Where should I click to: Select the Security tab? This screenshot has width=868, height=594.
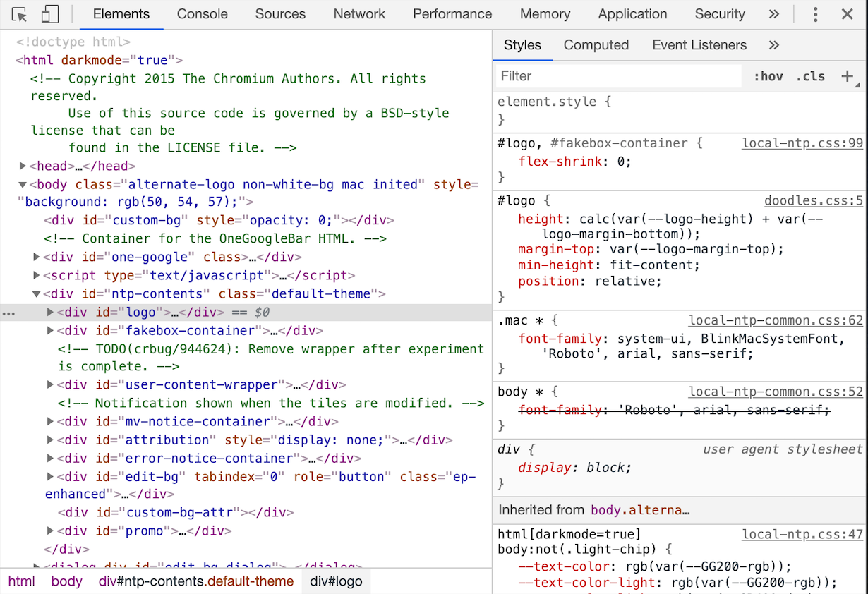(x=720, y=14)
